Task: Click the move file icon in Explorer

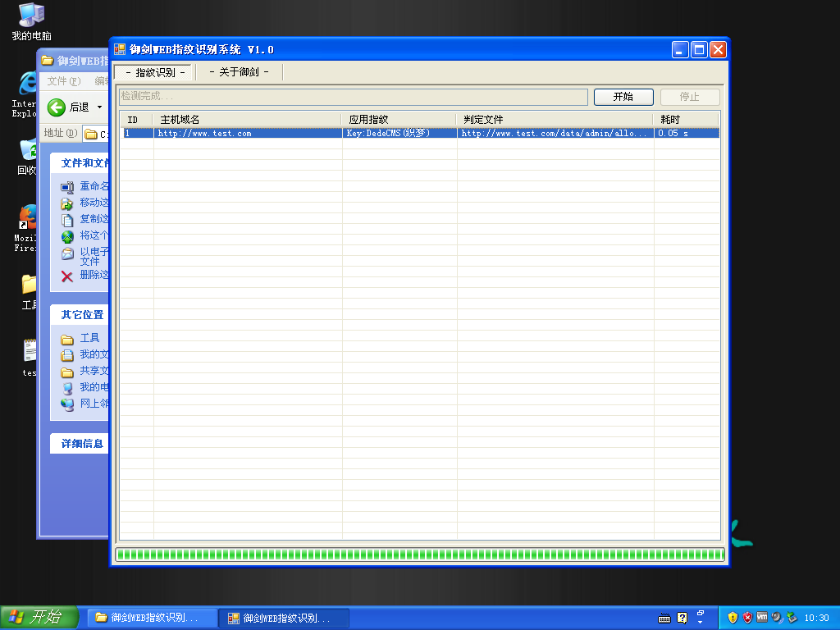Action: click(x=67, y=203)
